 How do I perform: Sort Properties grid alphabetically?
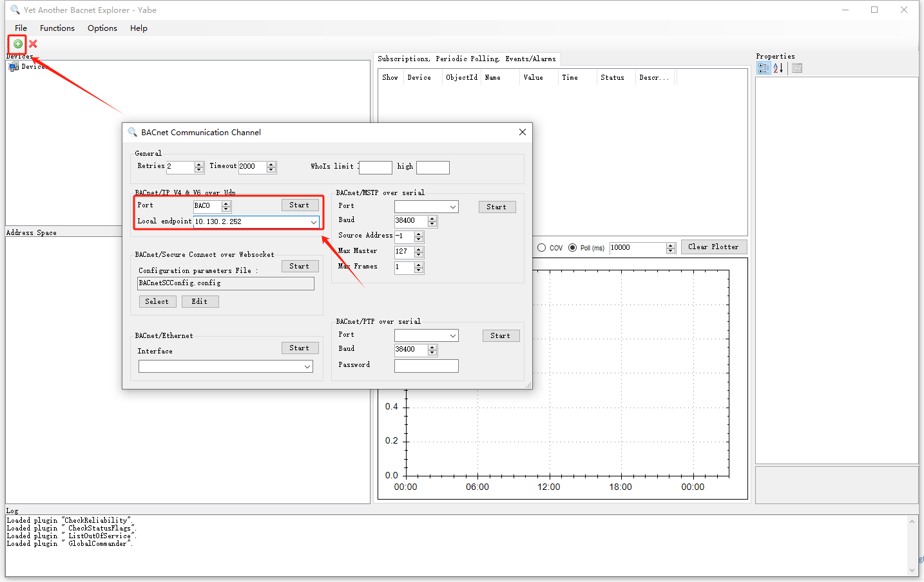778,68
